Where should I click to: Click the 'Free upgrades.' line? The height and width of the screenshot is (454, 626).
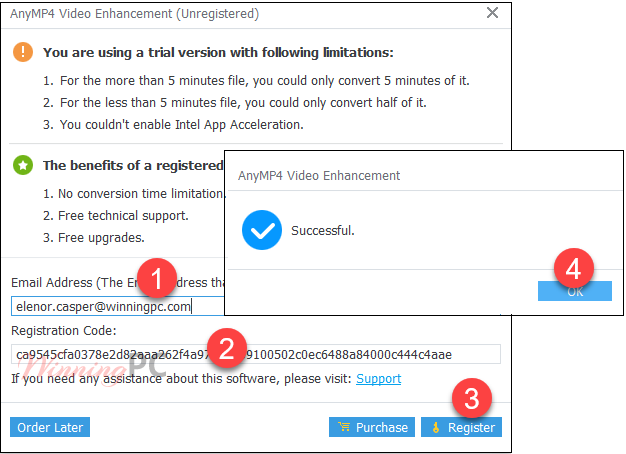pos(94,238)
